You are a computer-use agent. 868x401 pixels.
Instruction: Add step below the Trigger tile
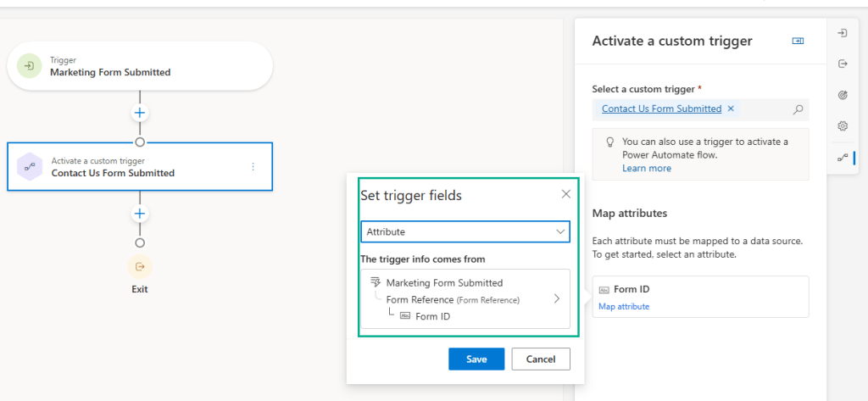coord(140,113)
